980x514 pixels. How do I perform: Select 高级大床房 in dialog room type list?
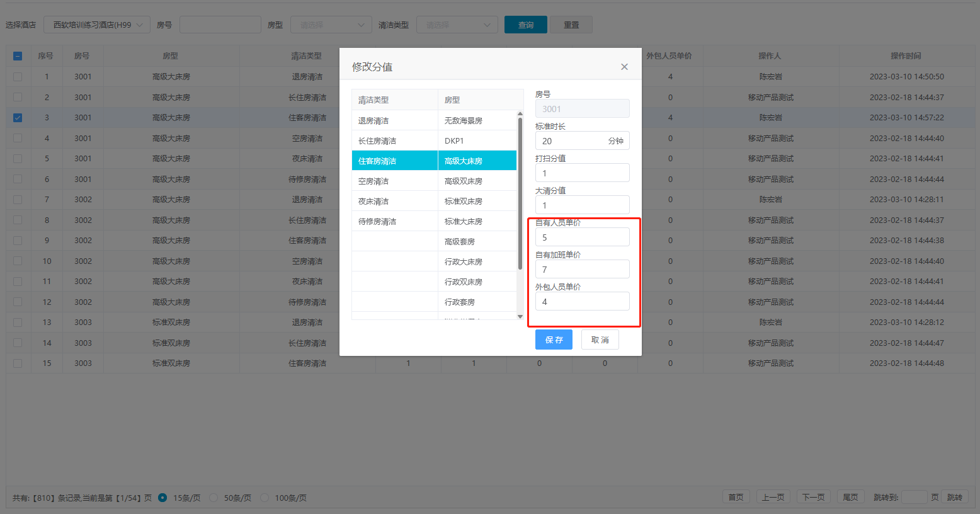click(x=477, y=161)
